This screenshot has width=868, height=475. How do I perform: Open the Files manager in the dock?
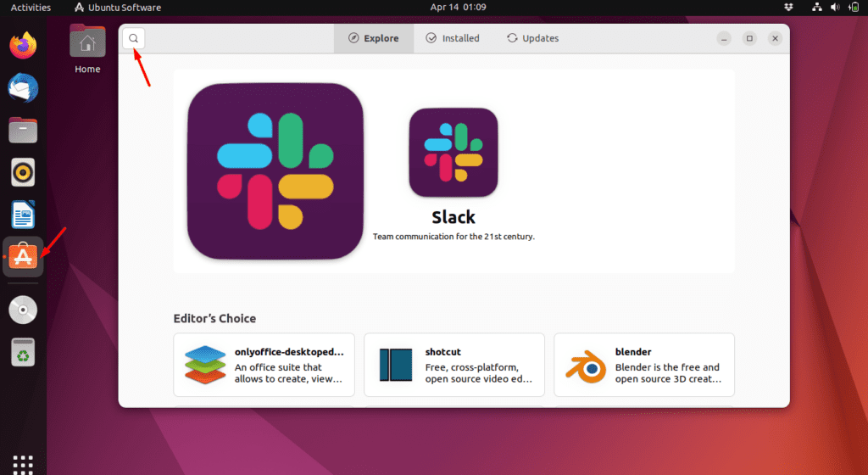[x=23, y=130]
